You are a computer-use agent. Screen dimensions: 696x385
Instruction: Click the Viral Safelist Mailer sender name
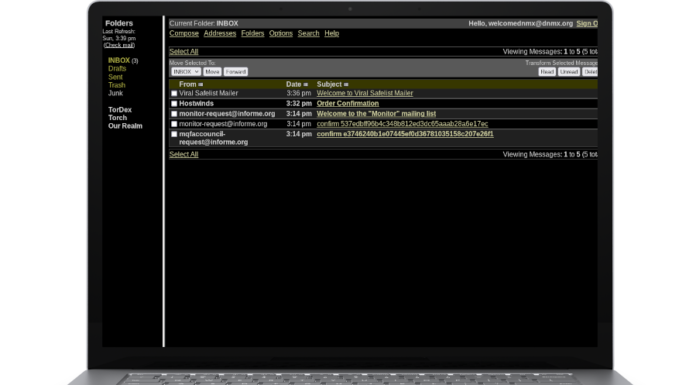click(x=209, y=93)
